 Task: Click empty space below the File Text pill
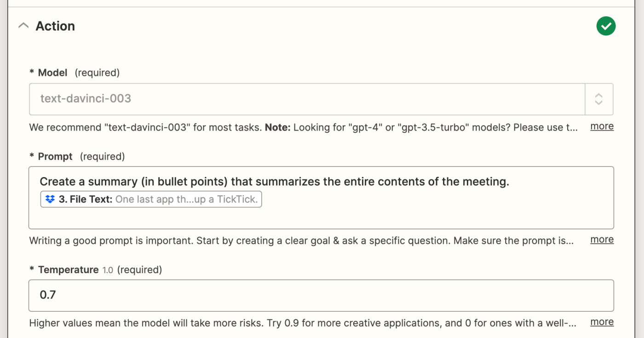(321, 218)
